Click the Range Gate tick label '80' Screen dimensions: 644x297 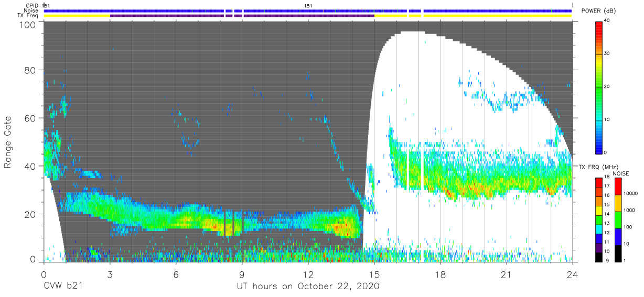click(x=30, y=70)
